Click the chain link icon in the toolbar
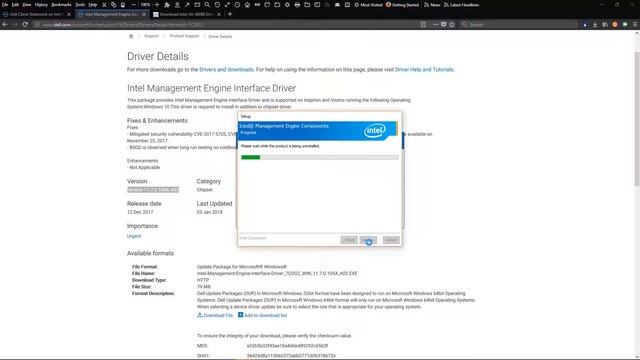Screen dimensions: 640x360 click(257, 5)
